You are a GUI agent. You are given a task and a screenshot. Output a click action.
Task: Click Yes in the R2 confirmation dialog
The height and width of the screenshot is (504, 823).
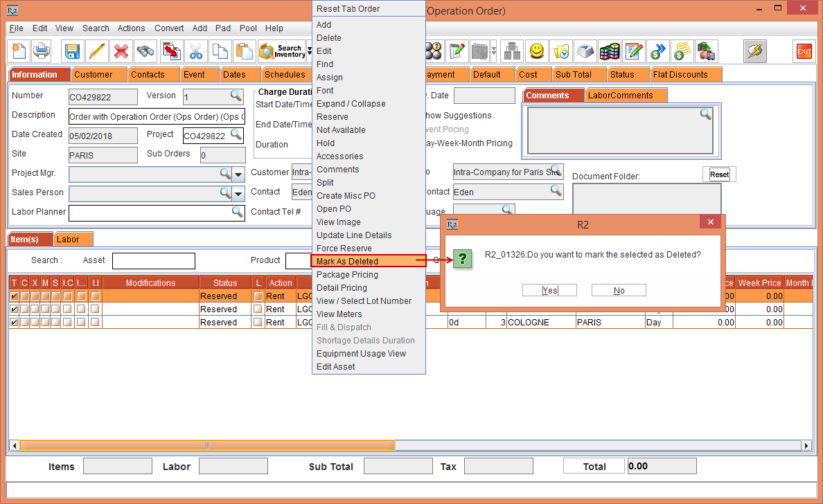coord(549,291)
